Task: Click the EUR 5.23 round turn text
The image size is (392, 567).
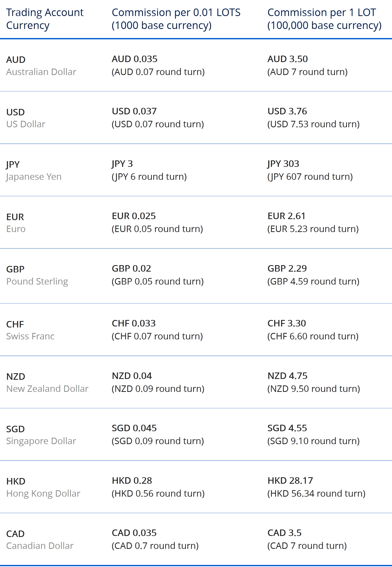Action: pyautogui.click(x=313, y=229)
